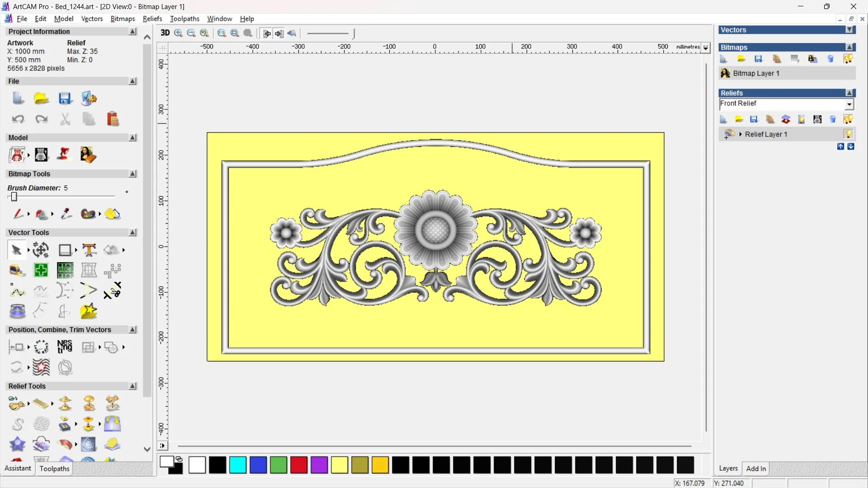Image resolution: width=868 pixels, height=488 pixels.
Task: Select the bitmap Paint brush tool
Action: tap(18, 214)
